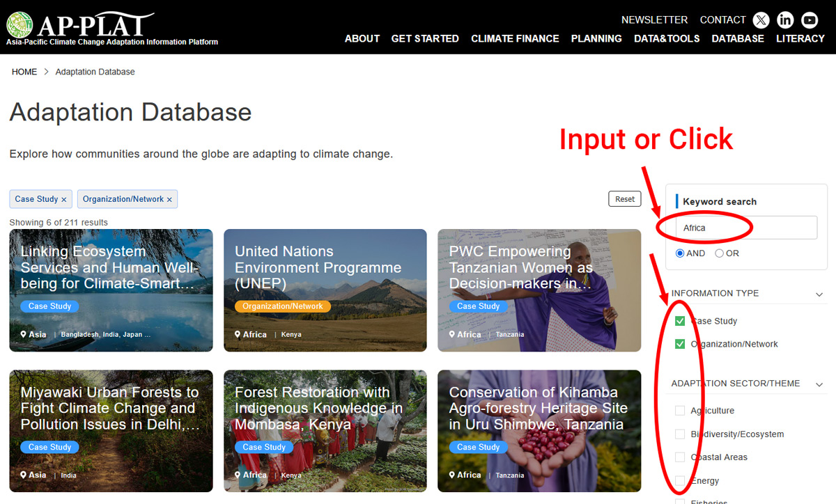
Task: Click the 'Kenya' label on UNEP card
Action: click(x=291, y=335)
